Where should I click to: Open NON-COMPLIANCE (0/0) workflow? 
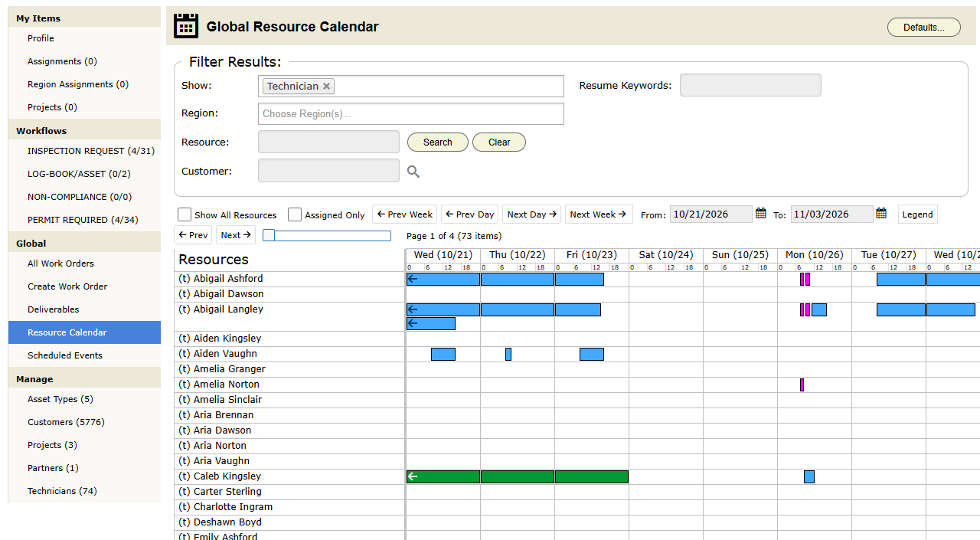pyautogui.click(x=84, y=197)
